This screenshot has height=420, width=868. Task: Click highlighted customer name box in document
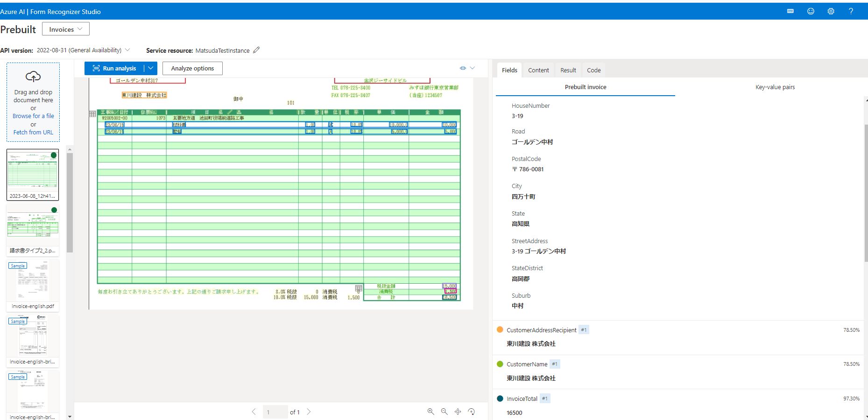click(144, 95)
